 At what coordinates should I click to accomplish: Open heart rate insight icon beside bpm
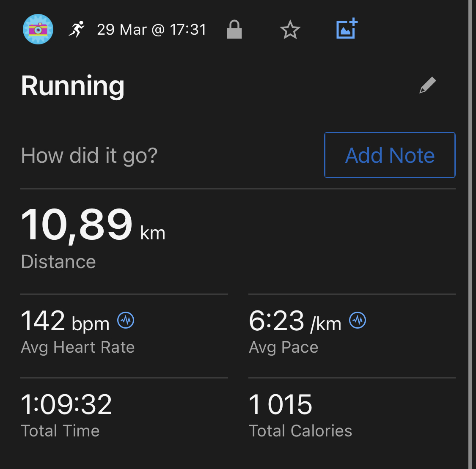126,320
